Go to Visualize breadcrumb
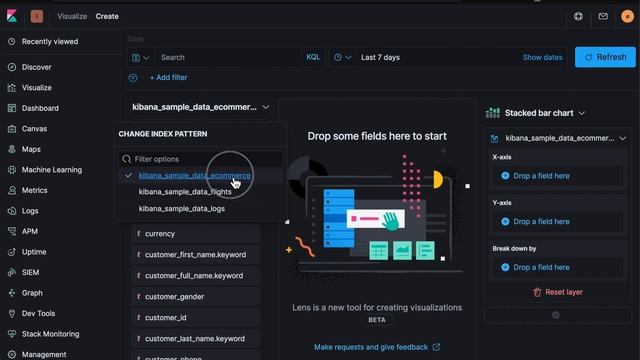Viewport: 640px width, 360px height. coord(72,16)
